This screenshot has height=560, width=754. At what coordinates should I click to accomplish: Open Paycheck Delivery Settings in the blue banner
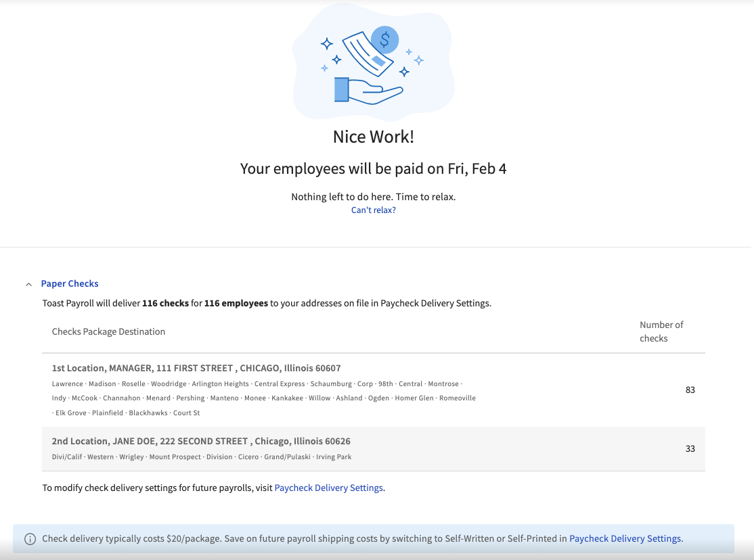pyautogui.click(x=624, y=538)
